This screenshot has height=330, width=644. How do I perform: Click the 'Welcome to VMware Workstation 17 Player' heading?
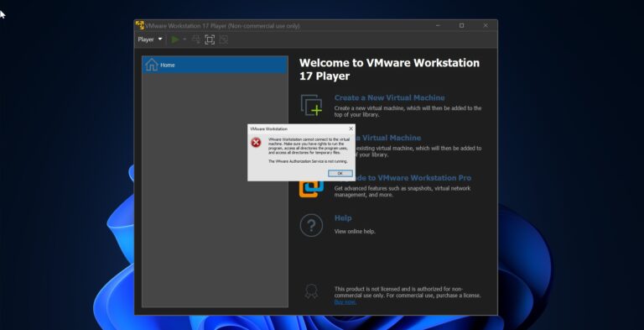[389, 69]
